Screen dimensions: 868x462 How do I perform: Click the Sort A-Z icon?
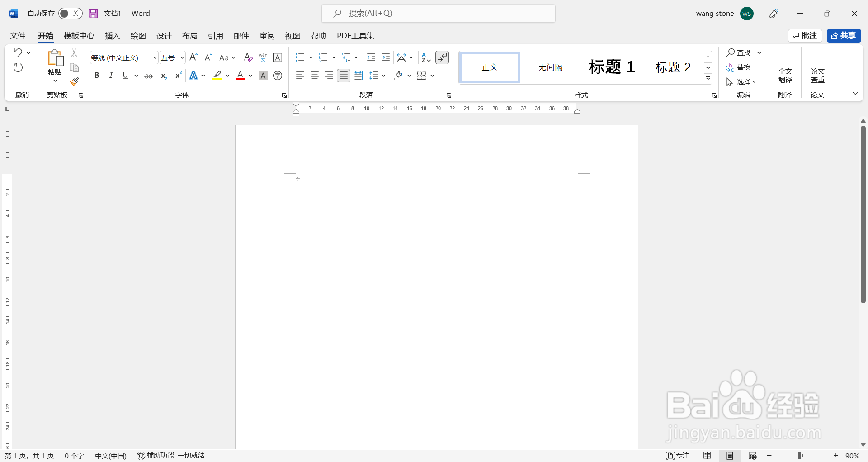coord(426,57)
